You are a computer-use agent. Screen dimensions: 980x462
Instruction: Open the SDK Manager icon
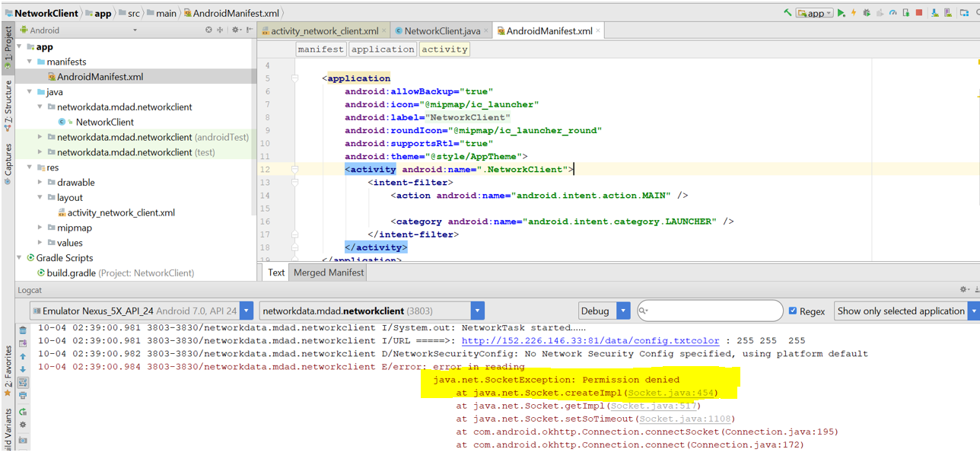[934, 13]
